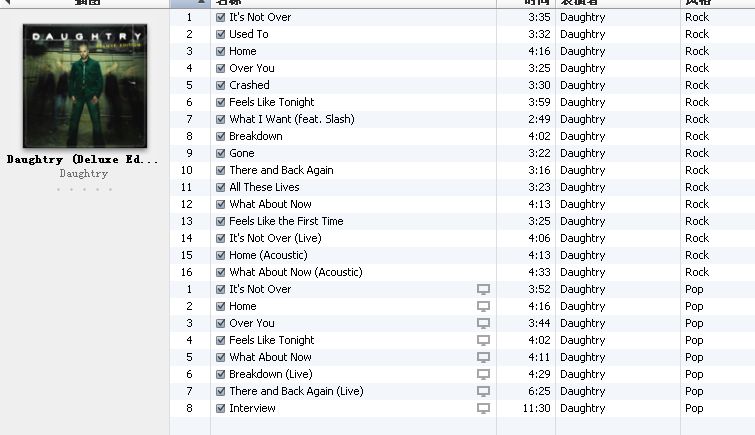
Task: Uncheck the checkbox for Gone
Action: pyautogui.click(x=221, y=153)
